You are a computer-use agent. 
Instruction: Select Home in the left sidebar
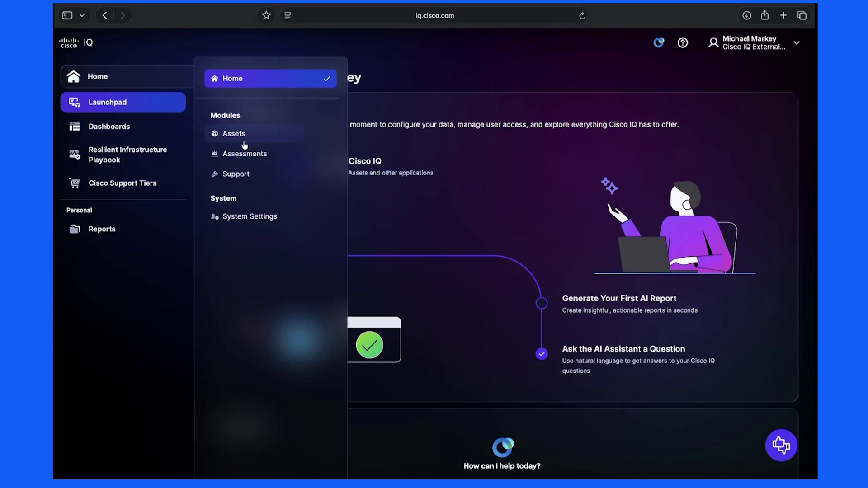pyautogui.click(x=127, y=76)
